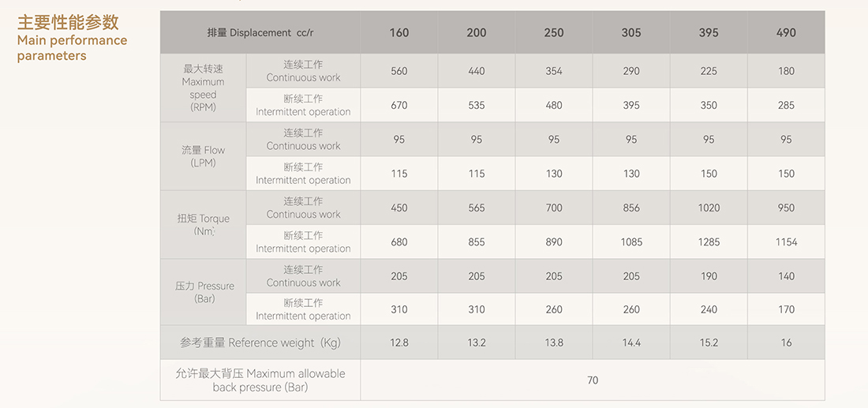Screen dimensions: 868x408
Task: Click the Reference weight (Kg) row label
Action: 260,342
